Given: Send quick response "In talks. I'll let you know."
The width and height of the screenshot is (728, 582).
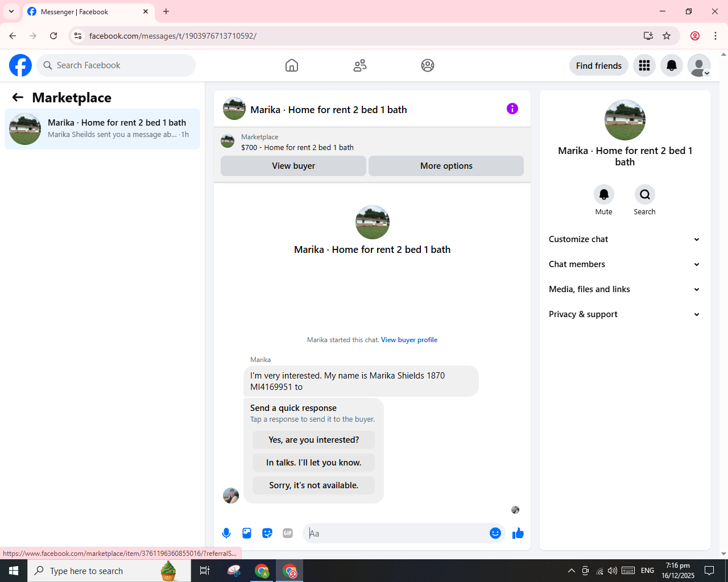Looking at the screenshot, I should point(314,463).
